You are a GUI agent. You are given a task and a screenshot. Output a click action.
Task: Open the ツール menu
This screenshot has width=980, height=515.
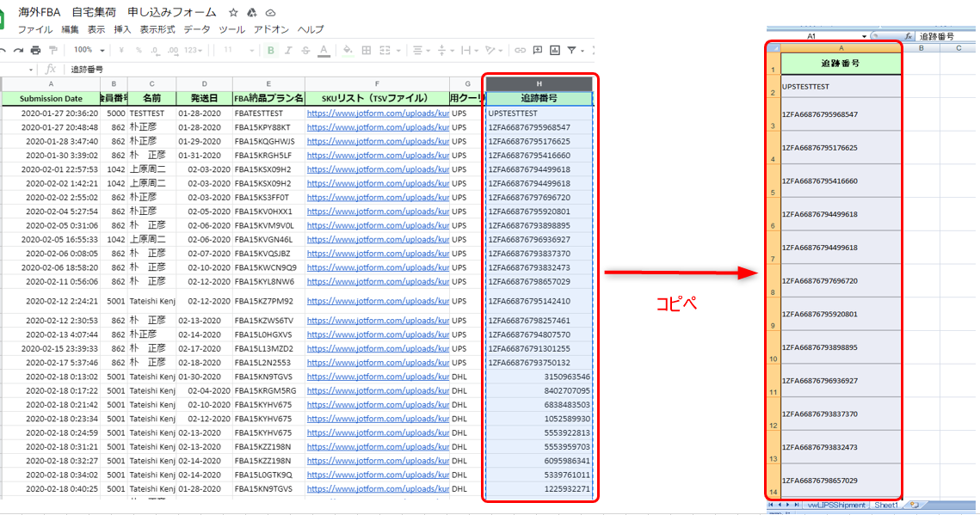pyautogui.click(x=231, y=30)
